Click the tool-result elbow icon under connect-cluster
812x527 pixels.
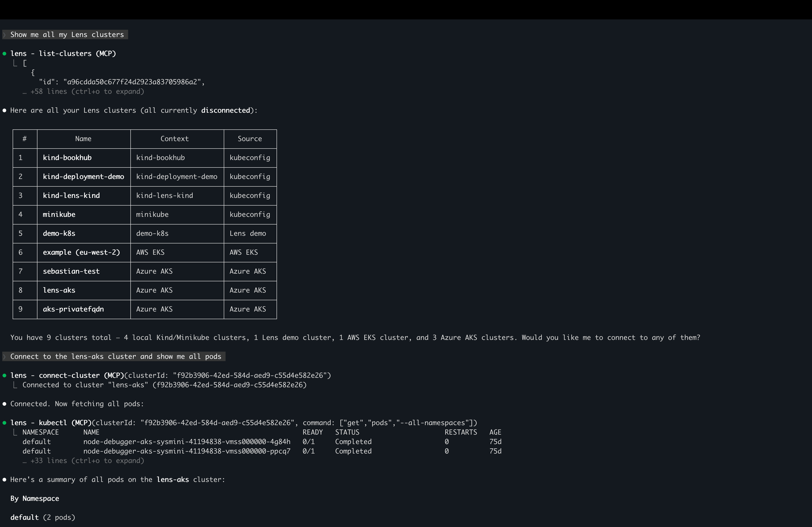[x=15, y=385]
